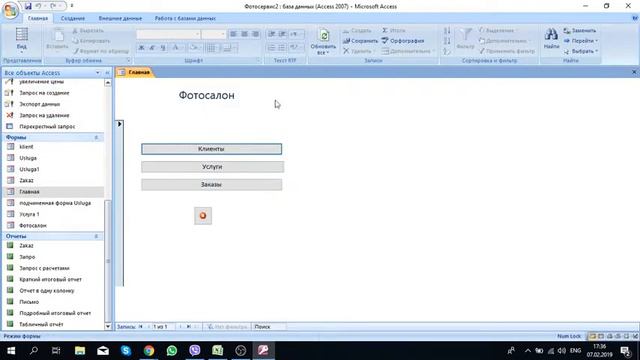The height and width of the screenshot is (360, 640).
Task: Click the Клиенты form button
Action: pos(211,149)
